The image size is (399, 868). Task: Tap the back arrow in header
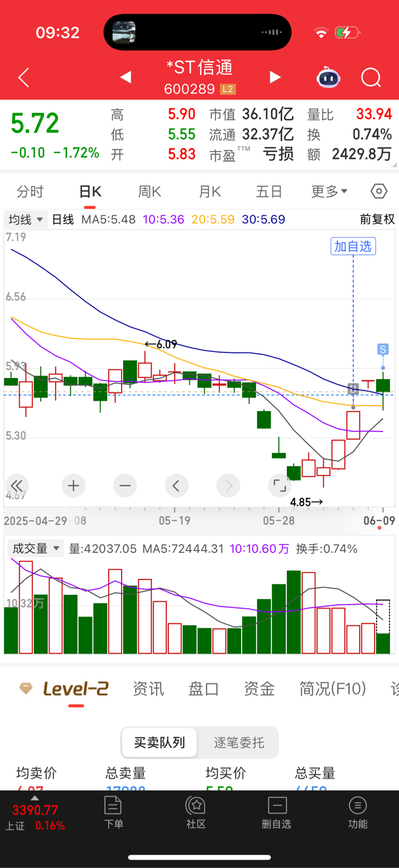pos(24,78)
